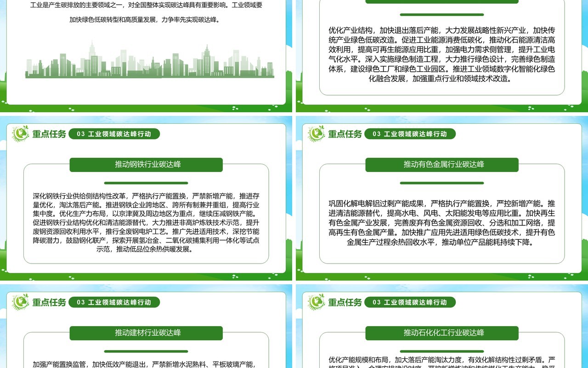This screenshot has height=368, width=588.
Task: Click 重点任务 heading on the building materials slide
Action: (49, 302)
